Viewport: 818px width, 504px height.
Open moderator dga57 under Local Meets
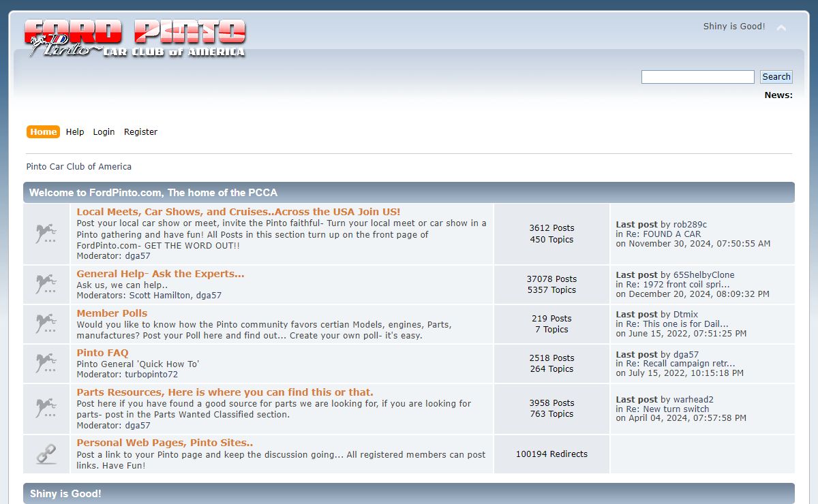pyautogui.click(x=138, y=256)
